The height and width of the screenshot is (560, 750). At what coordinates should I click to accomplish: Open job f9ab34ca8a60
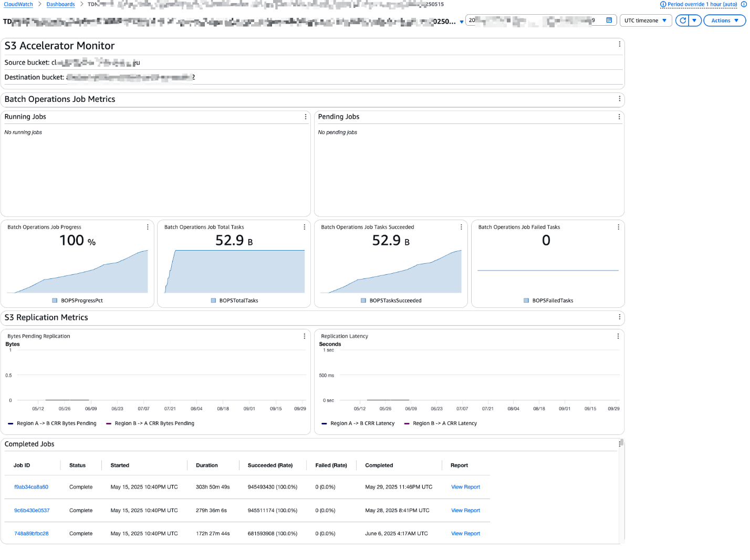tap(31, 487)
